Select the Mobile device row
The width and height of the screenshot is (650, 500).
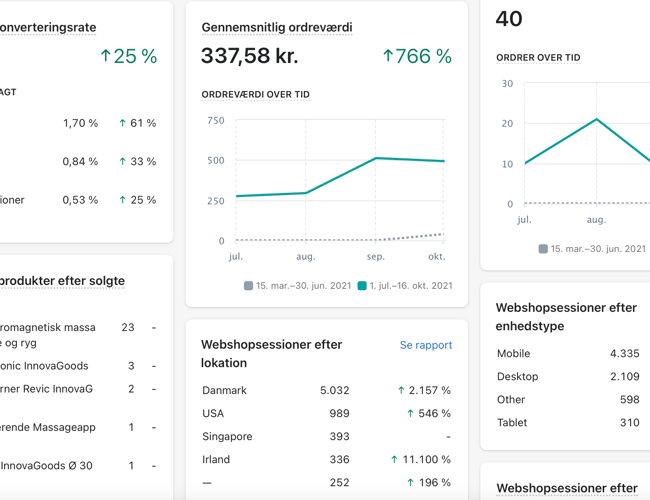(x=568, y=354)
